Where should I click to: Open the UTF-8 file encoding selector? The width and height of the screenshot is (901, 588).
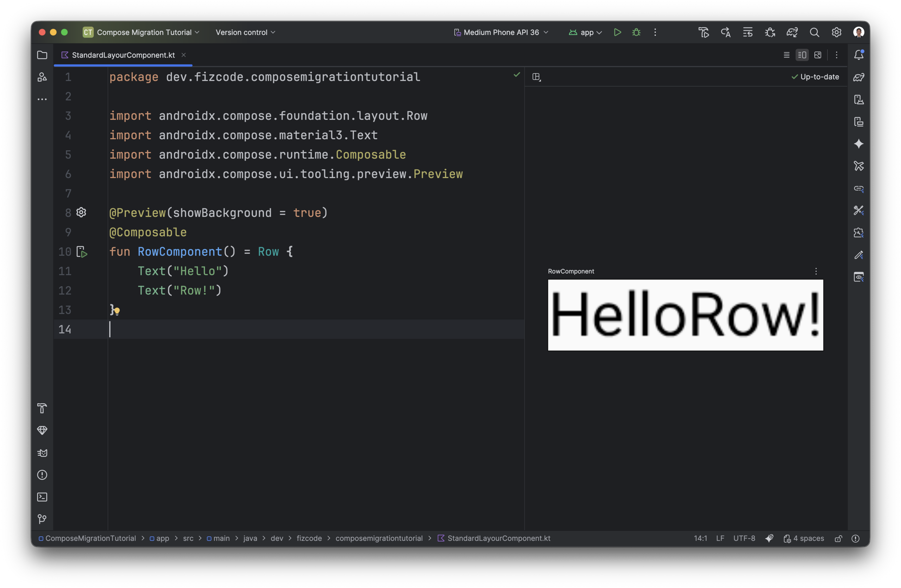(744, 538)
